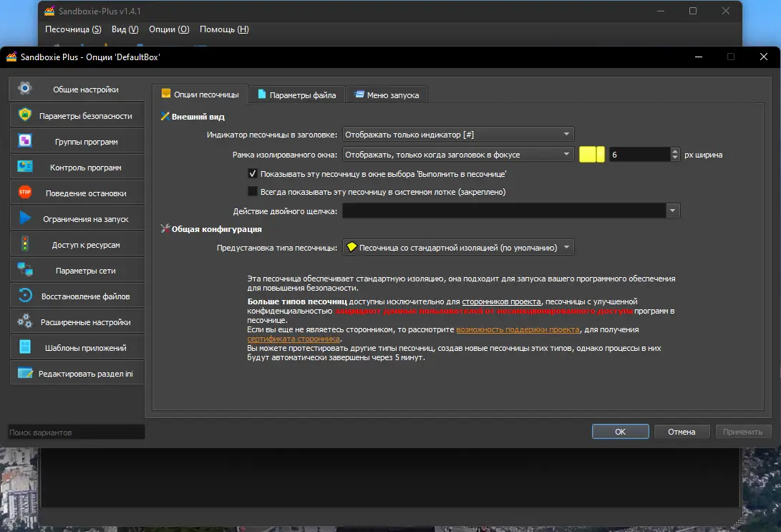
Task: Click the border width field showing 6
Action: click(x=639, y=155)
